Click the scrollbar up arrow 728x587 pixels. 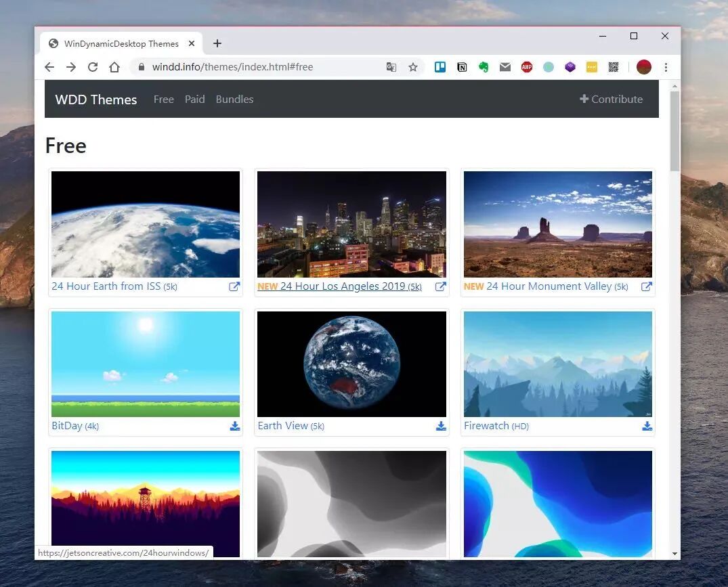click(675, 86)
